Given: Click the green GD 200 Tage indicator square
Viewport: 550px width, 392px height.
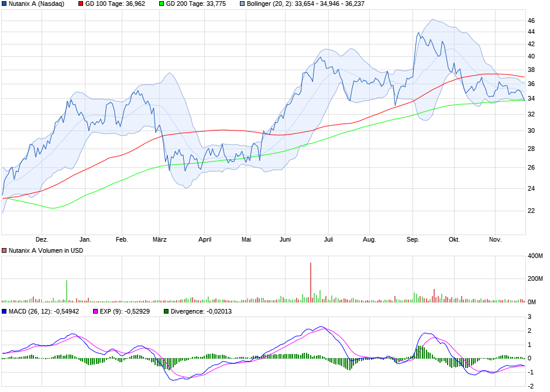Looking at the screenshot, I should click(x=162, y=4).
